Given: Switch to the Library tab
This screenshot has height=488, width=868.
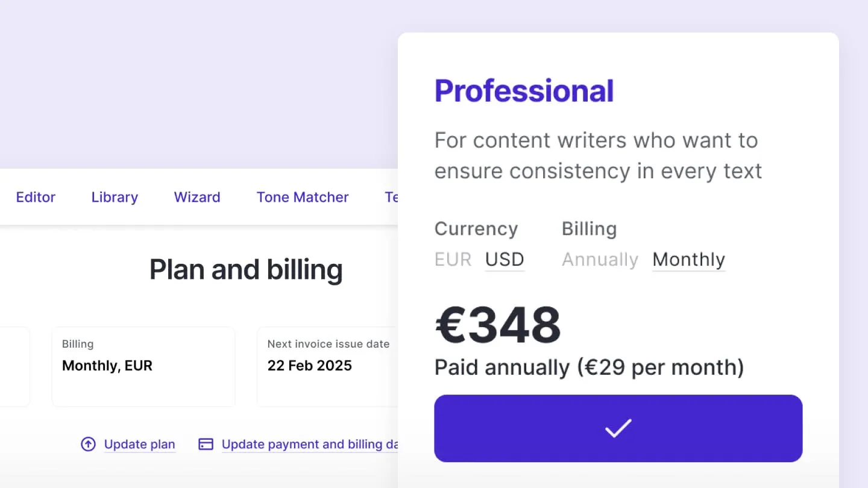Looking at the screenshot, I should tap(114, 197).
